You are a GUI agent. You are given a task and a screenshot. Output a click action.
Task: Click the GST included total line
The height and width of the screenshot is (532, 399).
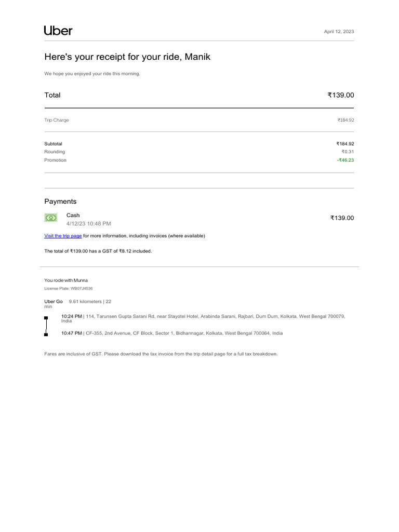point(98,251)
